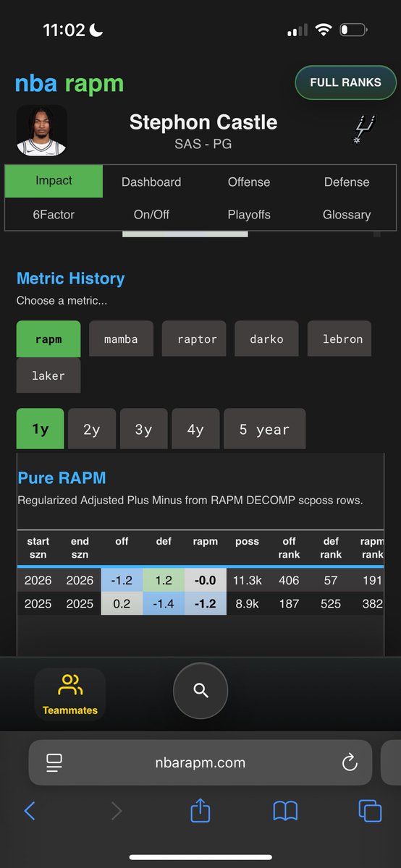The height and width of the screenshot is (868, 401).
Task: Select the 2y time span
Action: tap(92, 429)
